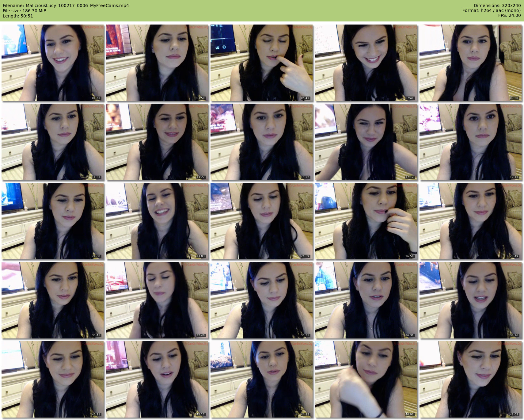The width and height of the screenshot is (524, 420).
Task: Click the frame marked 11:31
Action: click(53, 142)
